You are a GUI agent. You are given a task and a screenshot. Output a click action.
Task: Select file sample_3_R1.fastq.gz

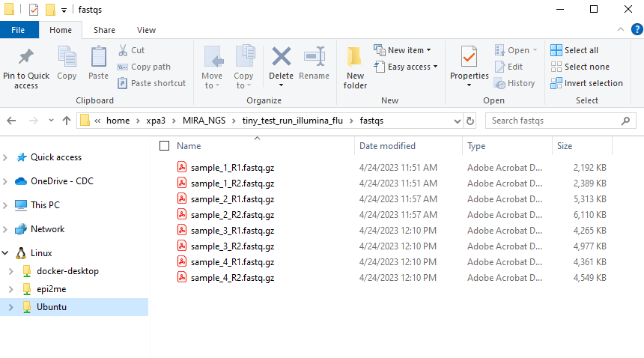pyautogui.click(x=232, y=231)
